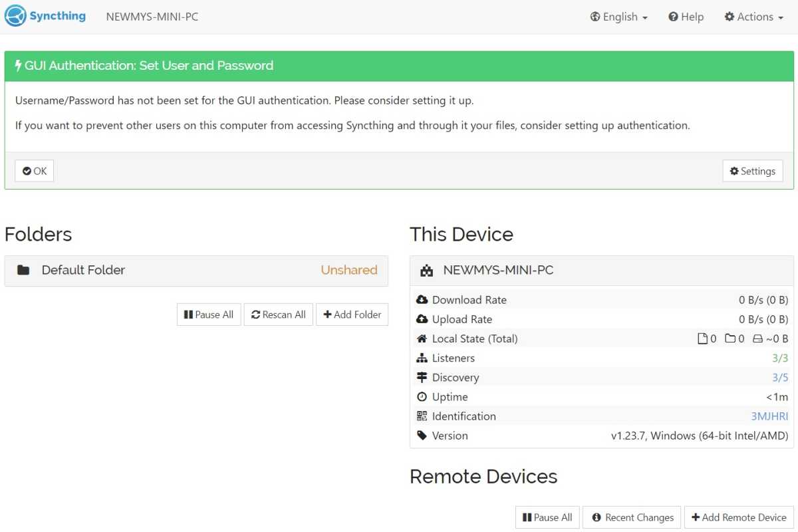Click the Add Remote Device button

739,517
